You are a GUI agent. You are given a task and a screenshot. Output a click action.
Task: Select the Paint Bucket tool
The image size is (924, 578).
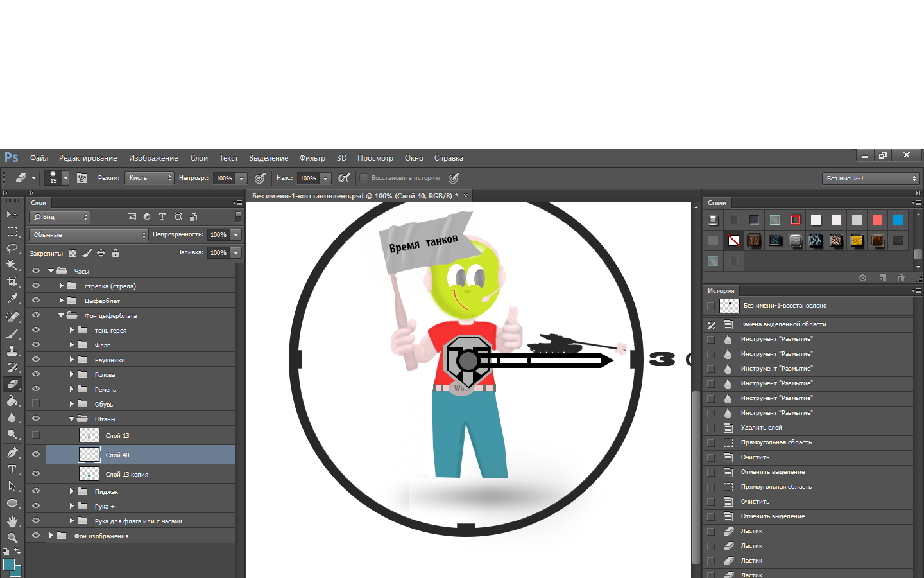pos(12,401)
